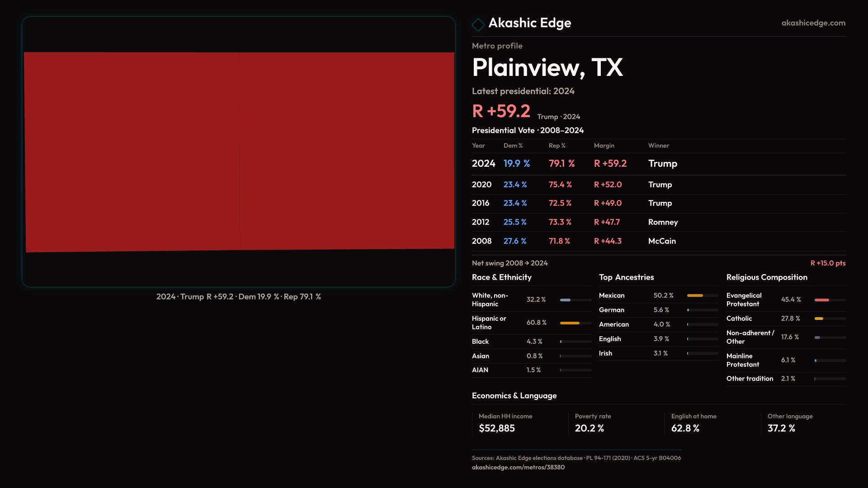Screen dimensions: 868x488
Task: Click the Catholic yellow composition bar
Action: point(819,319)
